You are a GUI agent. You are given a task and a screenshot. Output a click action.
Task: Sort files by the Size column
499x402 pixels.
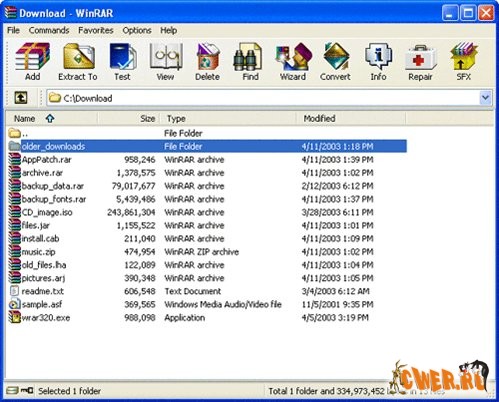(x=129, y=118)
